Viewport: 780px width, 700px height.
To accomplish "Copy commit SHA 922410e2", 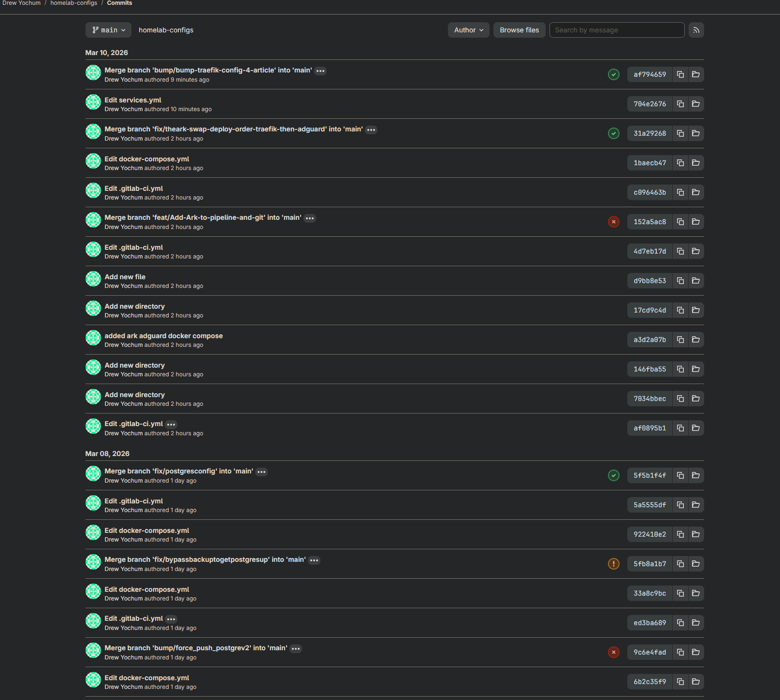I will click(x=680, y=534).
